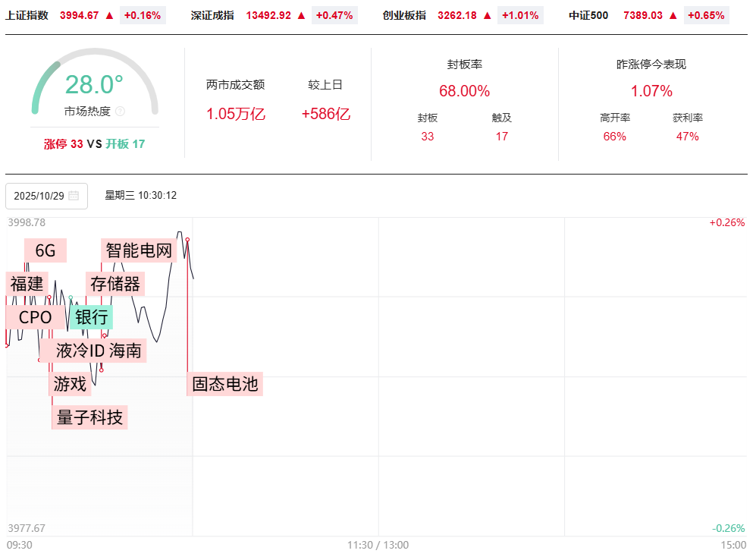Open the 创业板指 index quote
Viewport: 756px width, 560px height.
coord(404,15)
